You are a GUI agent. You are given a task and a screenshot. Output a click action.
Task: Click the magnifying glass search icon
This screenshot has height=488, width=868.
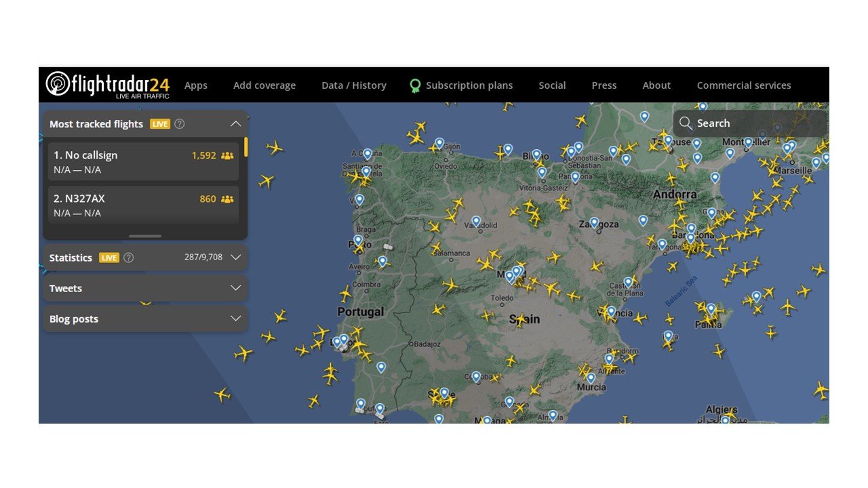pos(686,123)
